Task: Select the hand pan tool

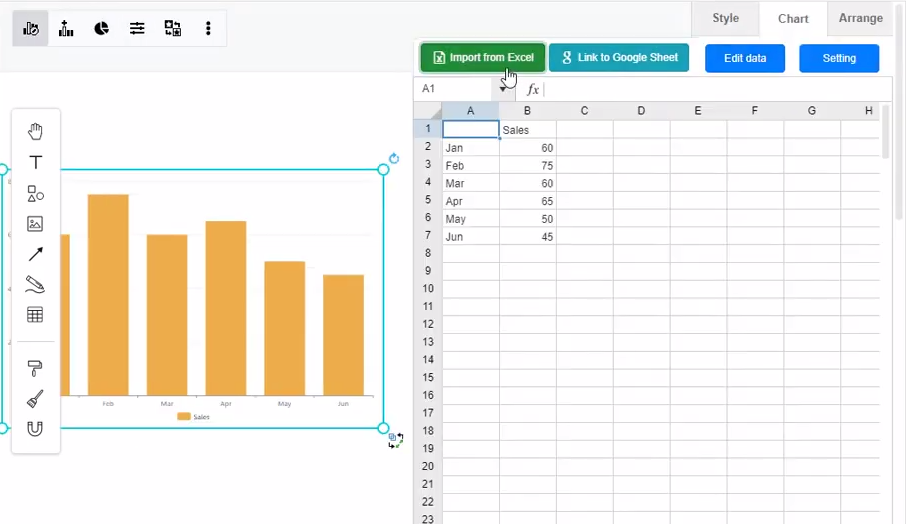Action: [35, 132]
